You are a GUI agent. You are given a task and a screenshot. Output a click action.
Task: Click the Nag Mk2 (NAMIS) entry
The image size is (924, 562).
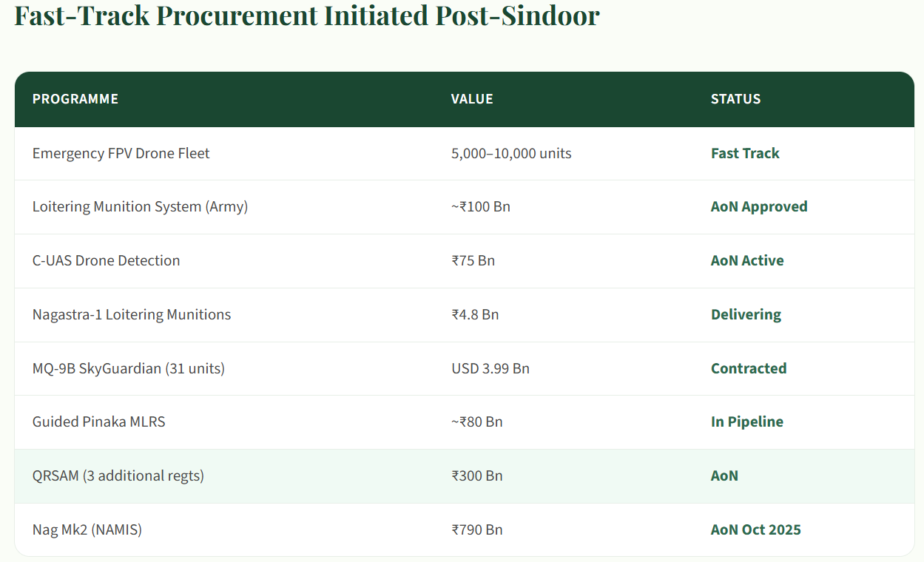point(87,529)
